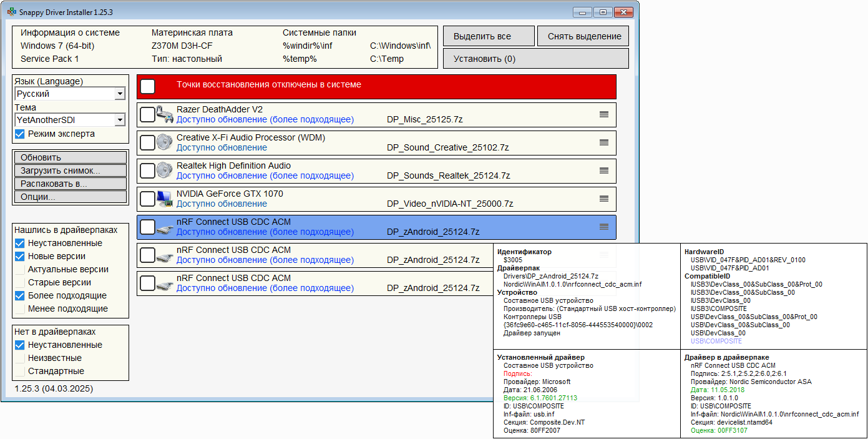Viewport: 868px width, 439px height.
Task: Click the Realtek High Definition Audio speaker icon
Action: [164, 170]
